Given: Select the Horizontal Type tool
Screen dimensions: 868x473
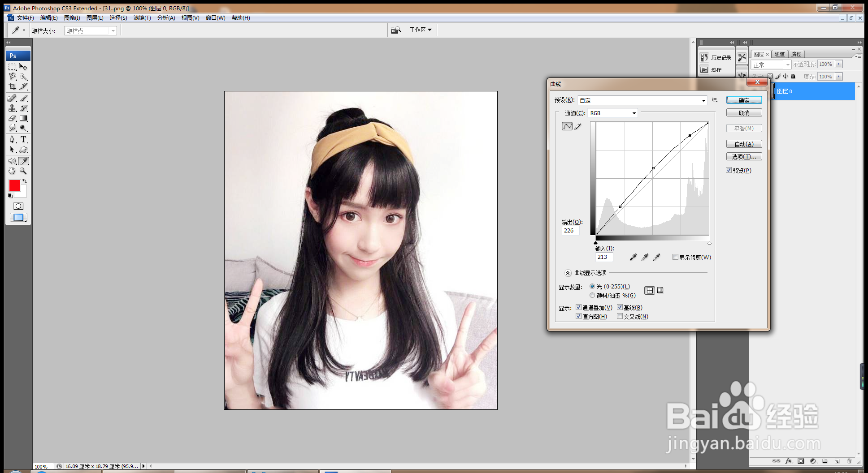Looking at the screenshot, I should (24, 139).
